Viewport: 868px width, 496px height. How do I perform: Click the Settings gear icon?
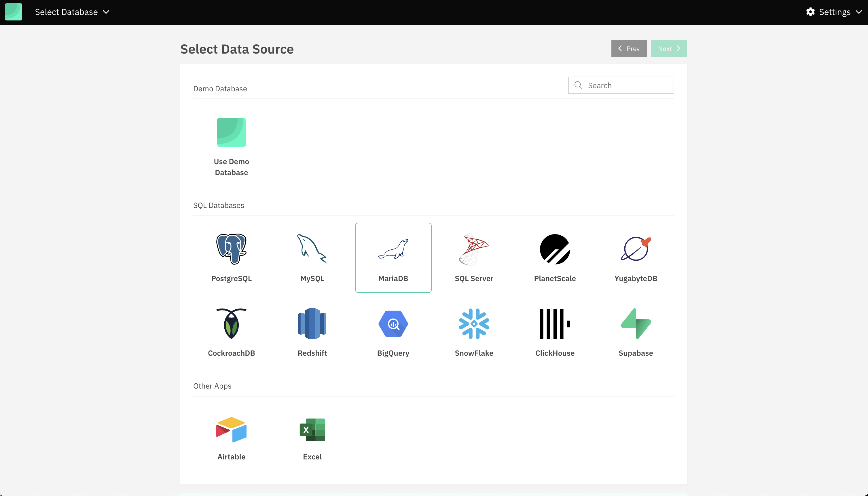pyautogui.click(x=810, y=12)
